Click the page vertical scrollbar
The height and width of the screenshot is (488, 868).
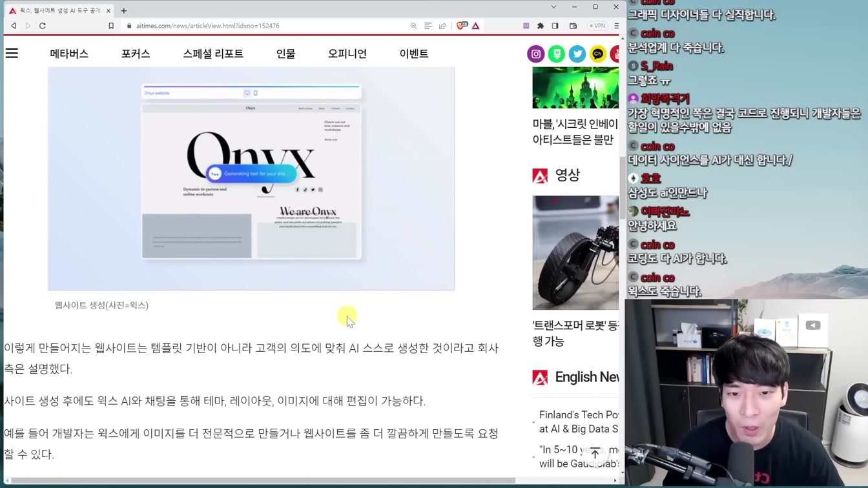click(623, 187)
